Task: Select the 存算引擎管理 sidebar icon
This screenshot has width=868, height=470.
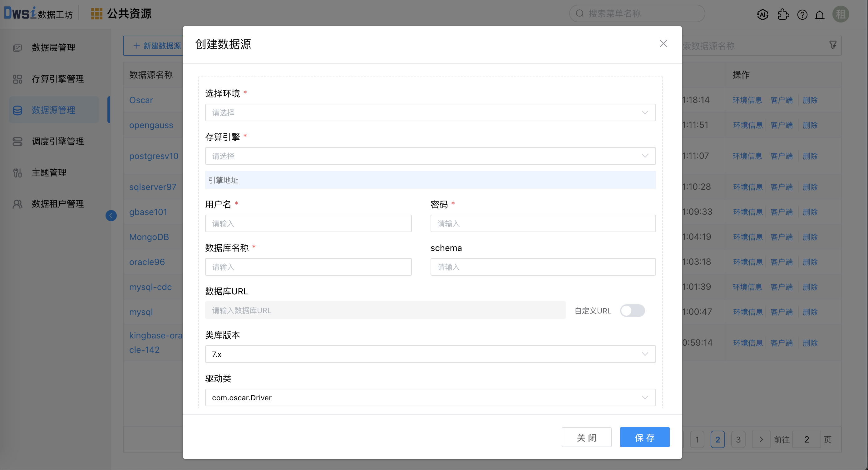Action: 17,79
